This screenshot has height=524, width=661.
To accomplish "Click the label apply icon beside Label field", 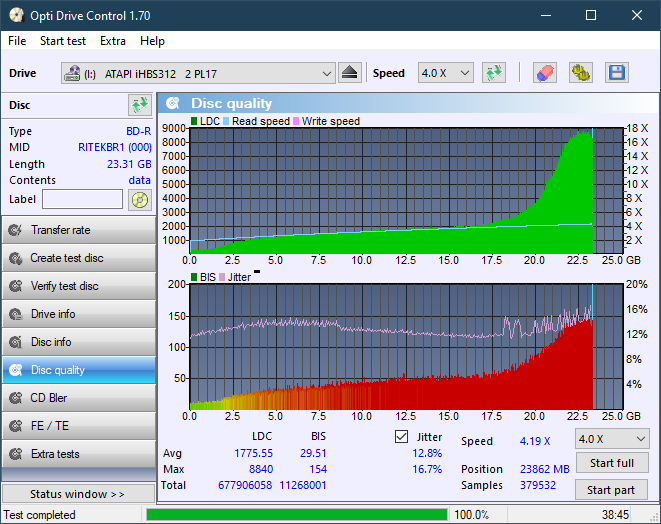I will [139, 199].
